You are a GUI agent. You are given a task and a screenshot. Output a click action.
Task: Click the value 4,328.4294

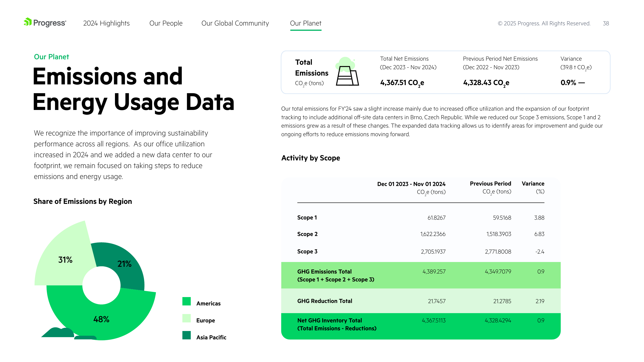tap(498, 321)
